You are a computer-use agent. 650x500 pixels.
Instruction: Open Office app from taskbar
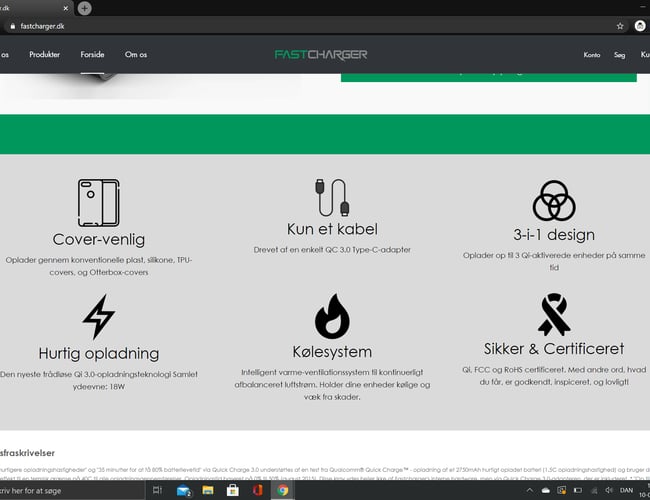point(257,490)
